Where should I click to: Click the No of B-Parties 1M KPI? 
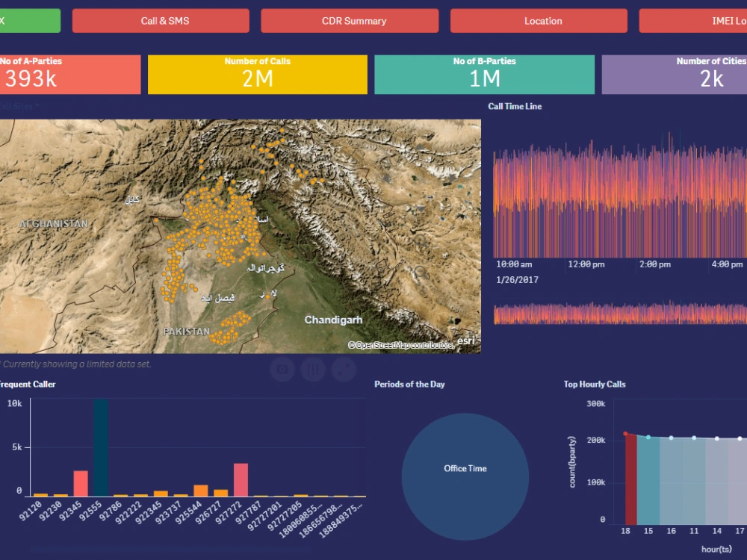pyautogui.click(x=485, y=74)
